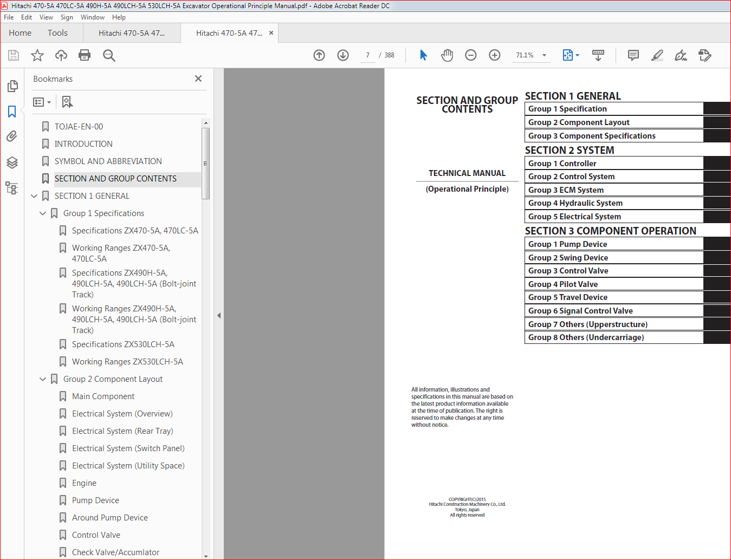Switch to the Tools tab

[x=57, y=33]
